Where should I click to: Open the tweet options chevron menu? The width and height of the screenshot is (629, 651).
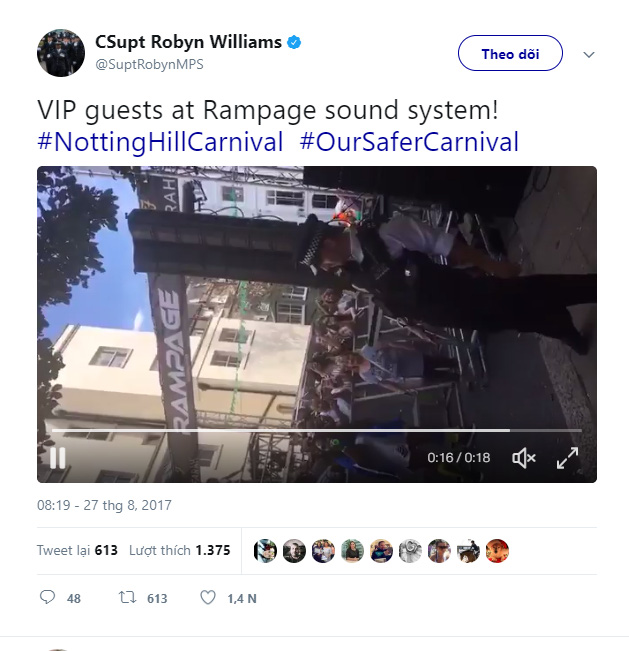click(x=589, y=54)
